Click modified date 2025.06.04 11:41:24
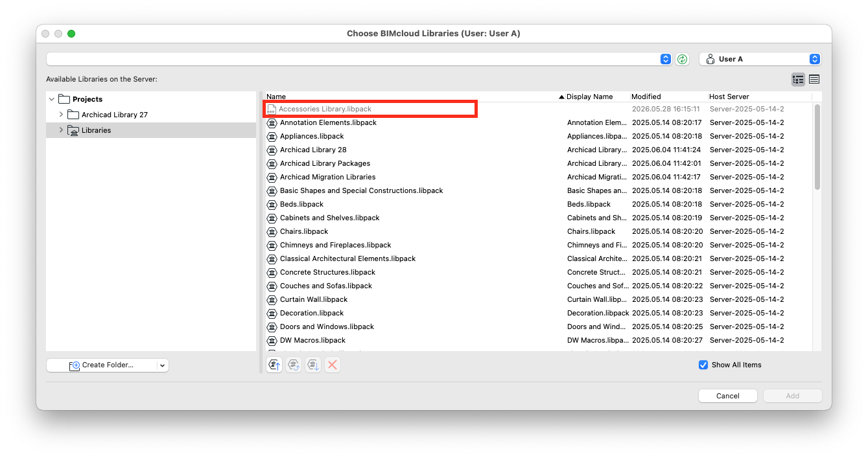The width and height of the screenshot is (868, 458). tap(666, 150)
